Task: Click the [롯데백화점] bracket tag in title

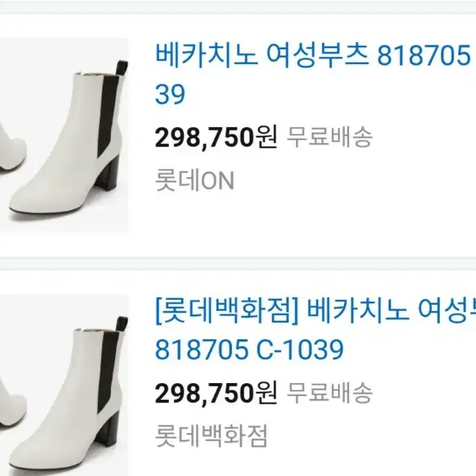Action: point(228,312)
